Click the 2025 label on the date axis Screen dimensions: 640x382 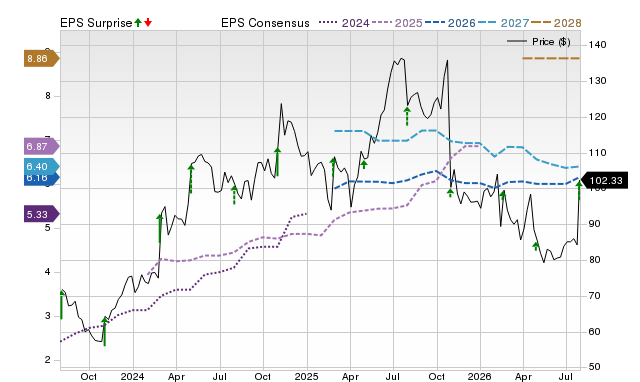[307, 376]
